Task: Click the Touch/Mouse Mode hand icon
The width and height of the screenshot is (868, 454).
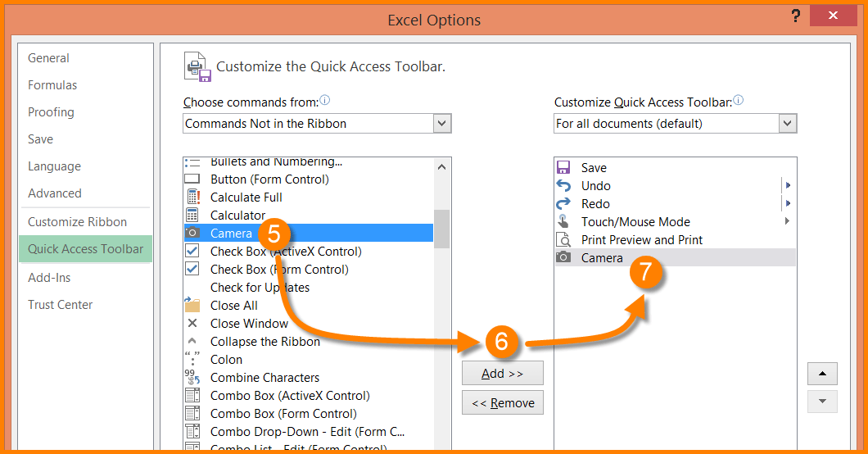Action: [563, 221]
